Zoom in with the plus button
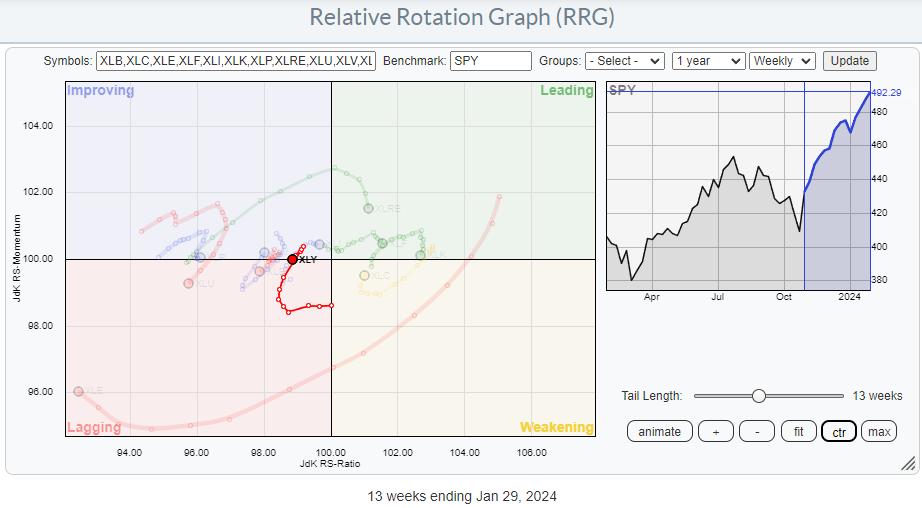The height and width of the screenshot is (508, 922). click(x=715, y=432)
